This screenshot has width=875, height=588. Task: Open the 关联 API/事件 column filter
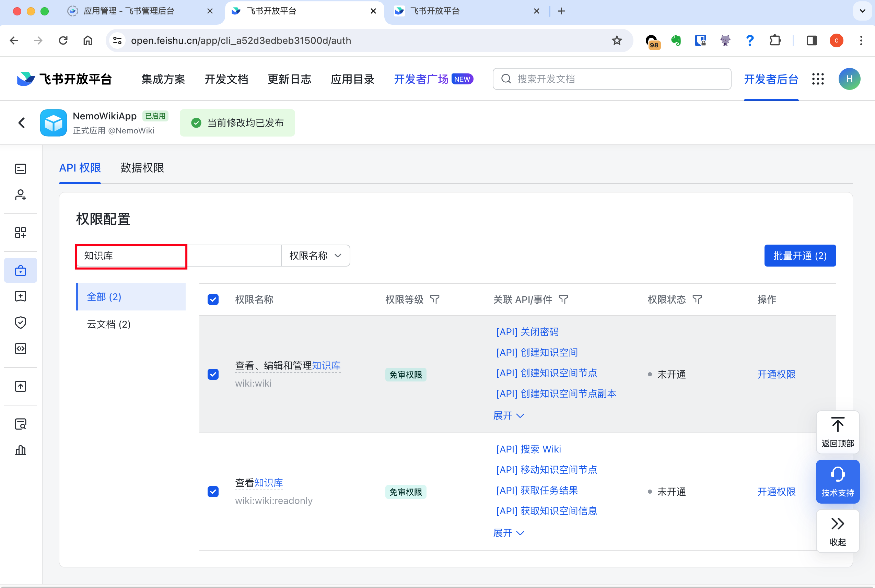tap(563, 299)
